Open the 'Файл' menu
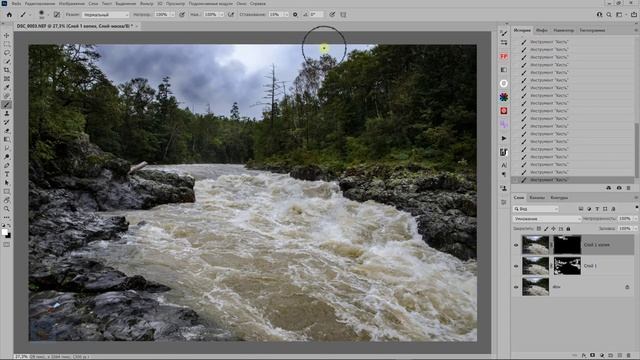Image resolution: width=640 pixels, height=360 pixels. tap(16, 3)
